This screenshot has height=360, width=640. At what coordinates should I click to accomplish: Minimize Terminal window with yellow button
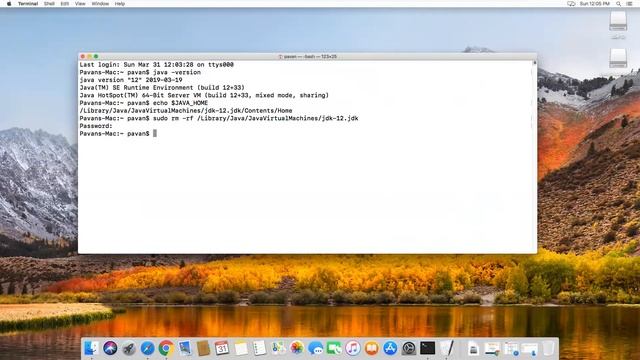(x=89, y=56)
